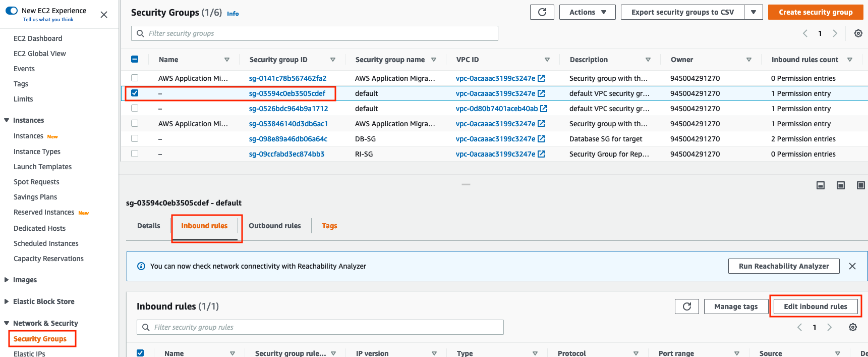Focus the Filter security groups field
Image resolution: width=868 pixels, height=357 pixels.
point(315,33)
